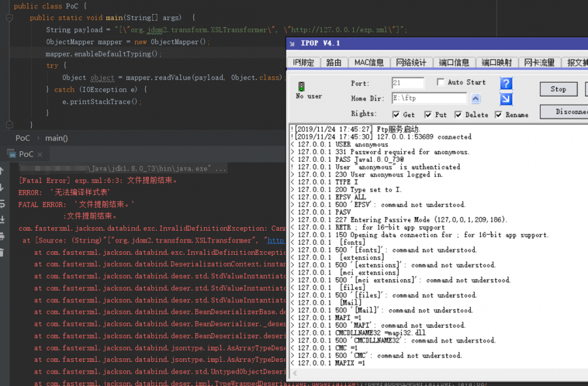The width and height of the screenshot is (588, 386).
Task: Click the PoC breadcrumb item
Action: click(x=22, y=138)
